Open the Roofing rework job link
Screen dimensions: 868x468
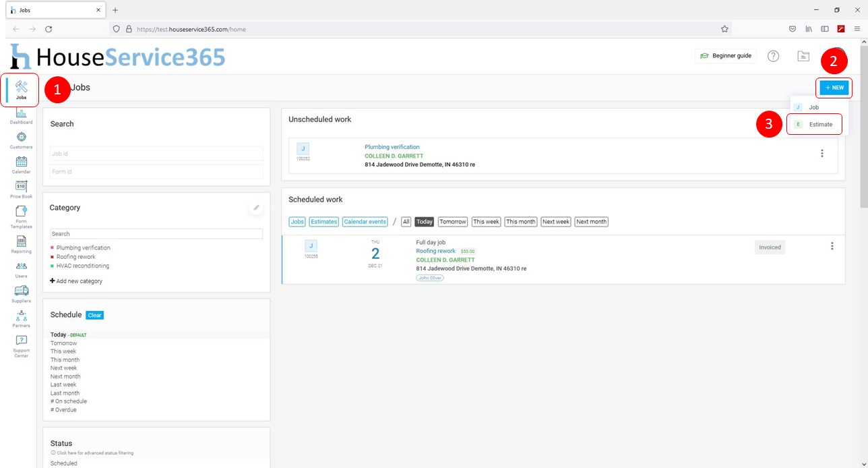(436, 251)
